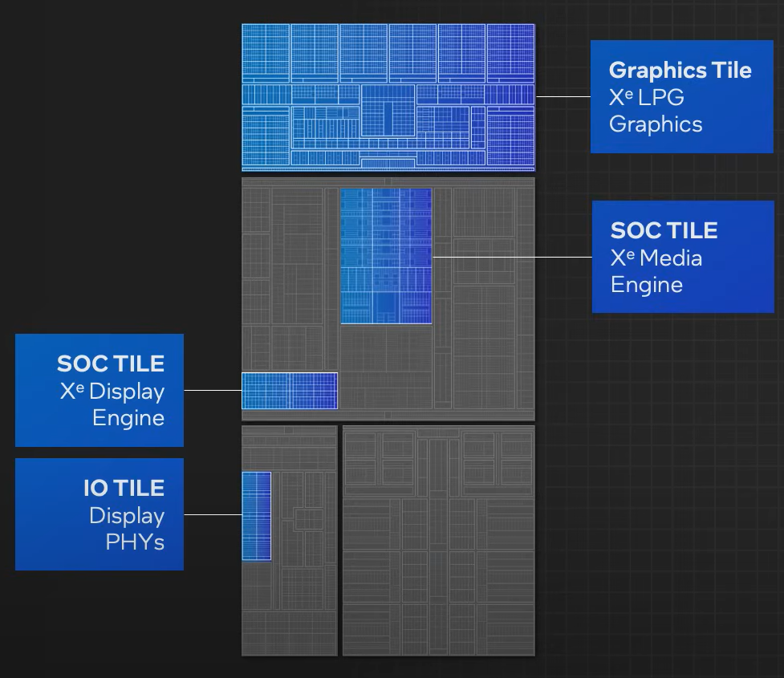
Task: Click the 'Media' word in the SOC label
Action: coord(671,258)
